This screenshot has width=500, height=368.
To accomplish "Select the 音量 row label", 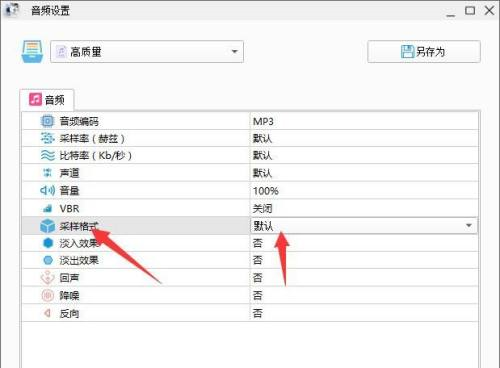I will [x=69, y=191].
